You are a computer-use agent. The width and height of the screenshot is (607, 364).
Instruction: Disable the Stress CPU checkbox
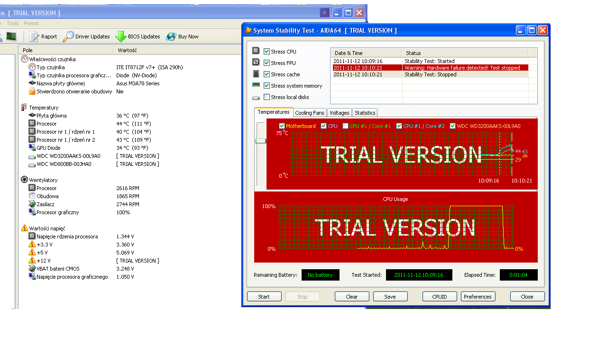pyautogui.click(x=267, y=51)
